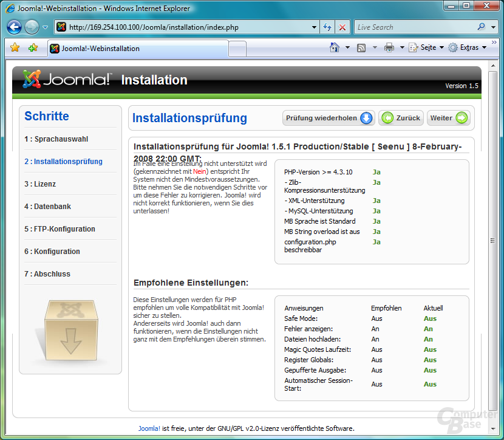Click the Home page icon

pyautogui.click(x=335, y=47)
